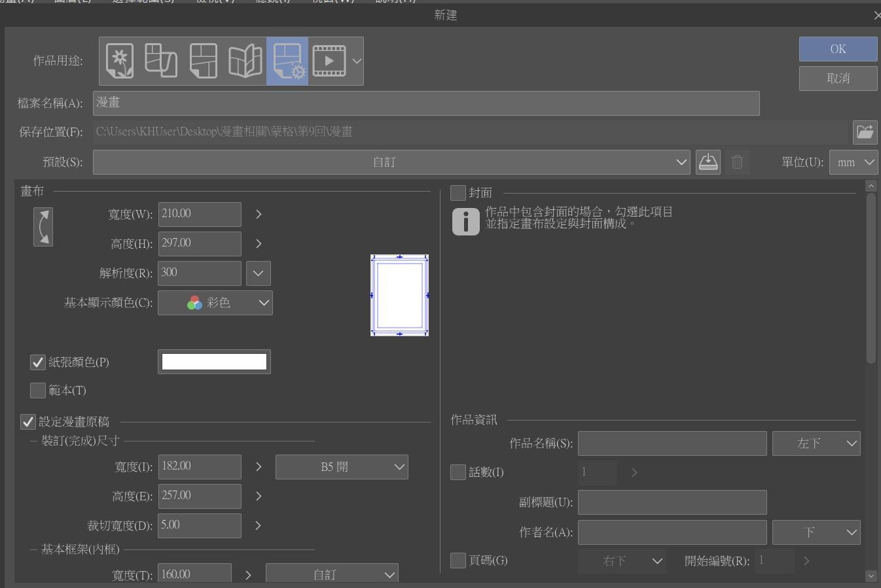Open the resolution dropdown arrow
This screenshot has width=881, height=588.
258,273
